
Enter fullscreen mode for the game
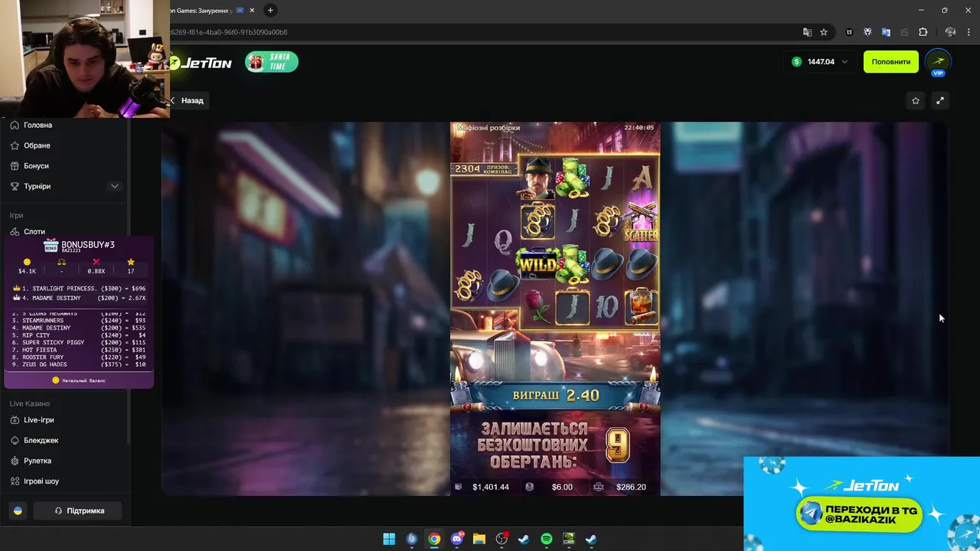click(x=940, y=100)
